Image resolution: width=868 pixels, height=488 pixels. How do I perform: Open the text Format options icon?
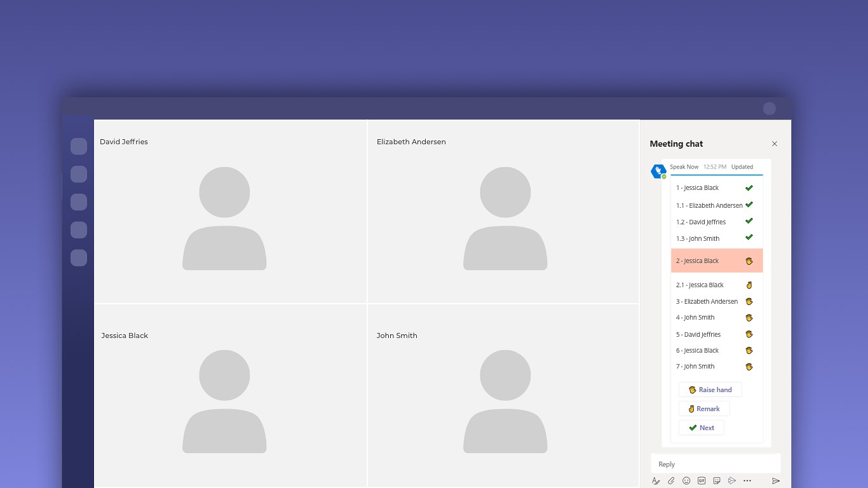(656, 481)
